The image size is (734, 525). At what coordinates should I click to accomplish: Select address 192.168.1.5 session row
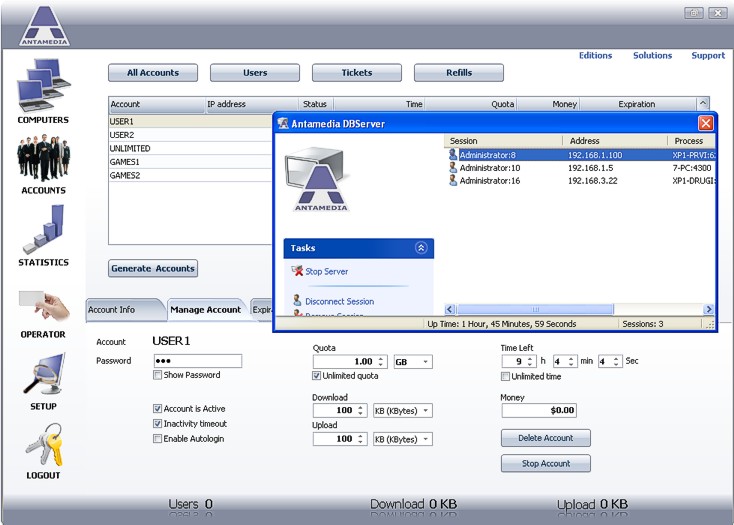click(x=580, y=168)
